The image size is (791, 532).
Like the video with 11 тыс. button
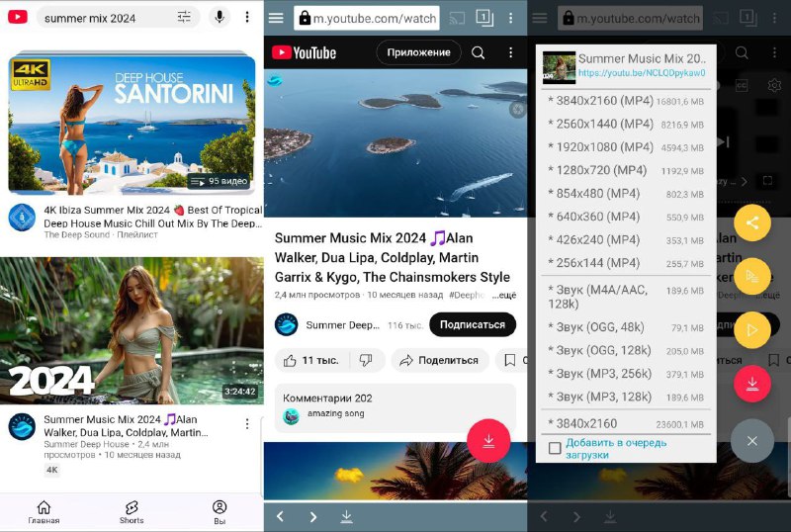tap(311, 360)
